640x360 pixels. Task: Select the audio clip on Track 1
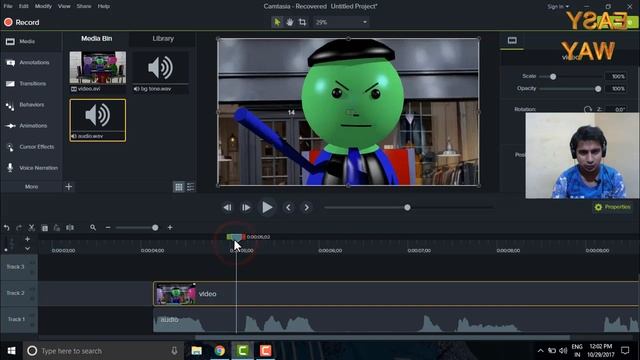[x=396, y=320]
